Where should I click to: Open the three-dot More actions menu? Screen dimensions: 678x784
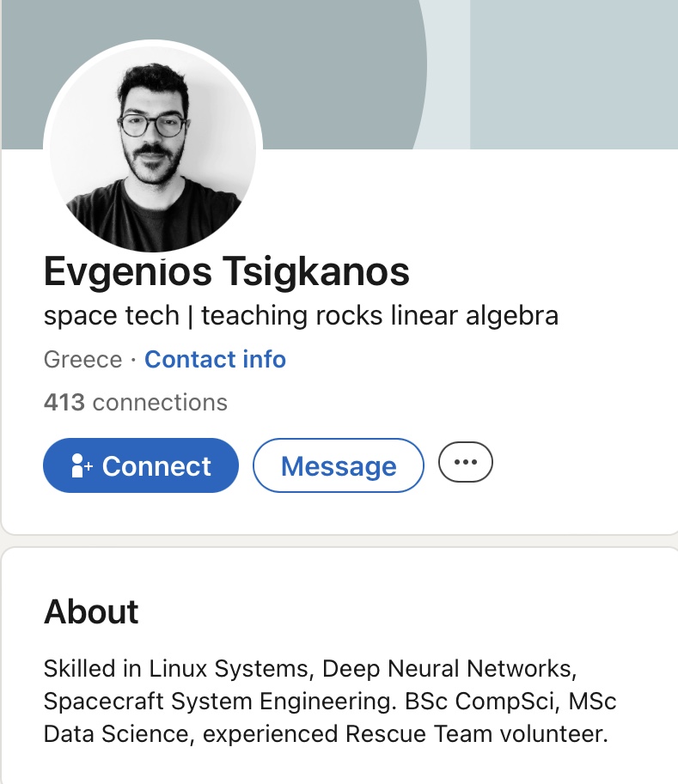point(466,462)
